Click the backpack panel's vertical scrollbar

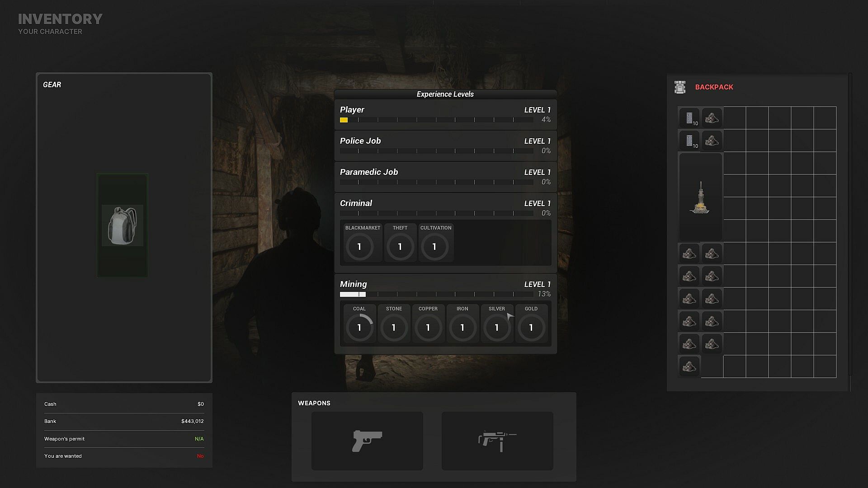[x=850, y=226]
